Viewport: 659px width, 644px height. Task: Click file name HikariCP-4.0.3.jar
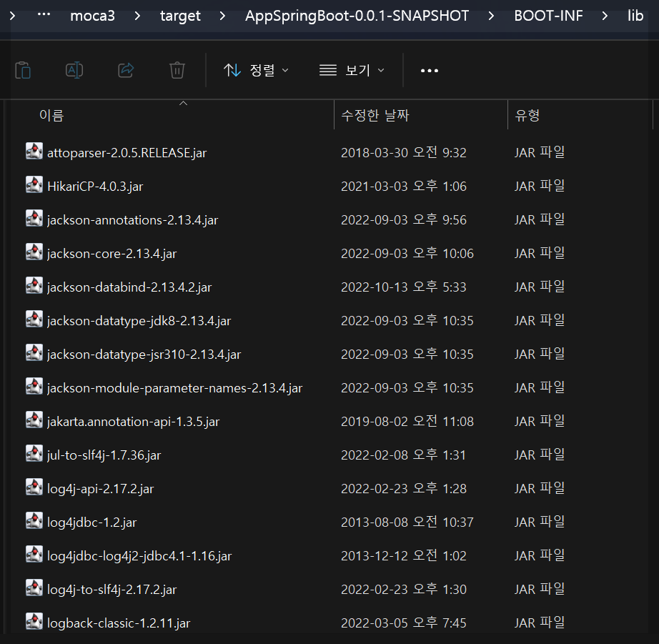95,187
